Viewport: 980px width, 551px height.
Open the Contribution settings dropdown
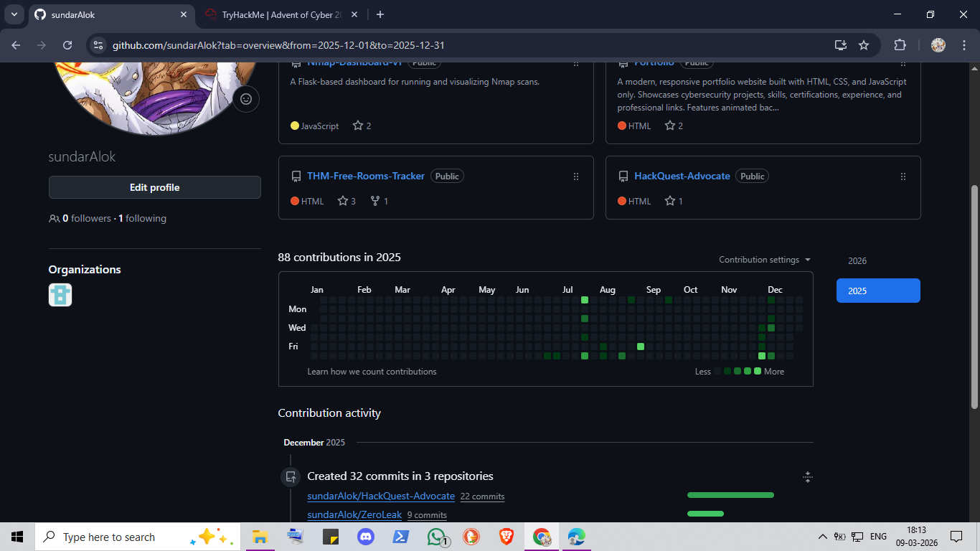click(765, 260)
